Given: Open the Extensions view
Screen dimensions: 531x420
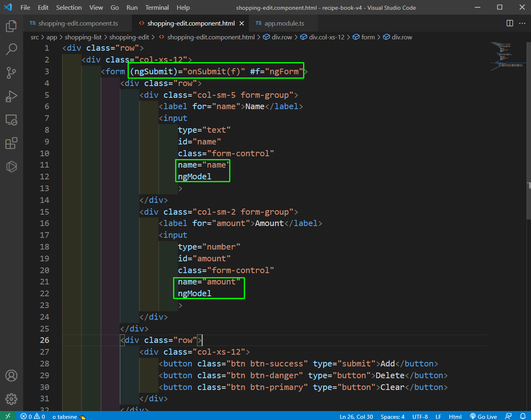Looking at the screenshot, I should click(x=11, y=143).
